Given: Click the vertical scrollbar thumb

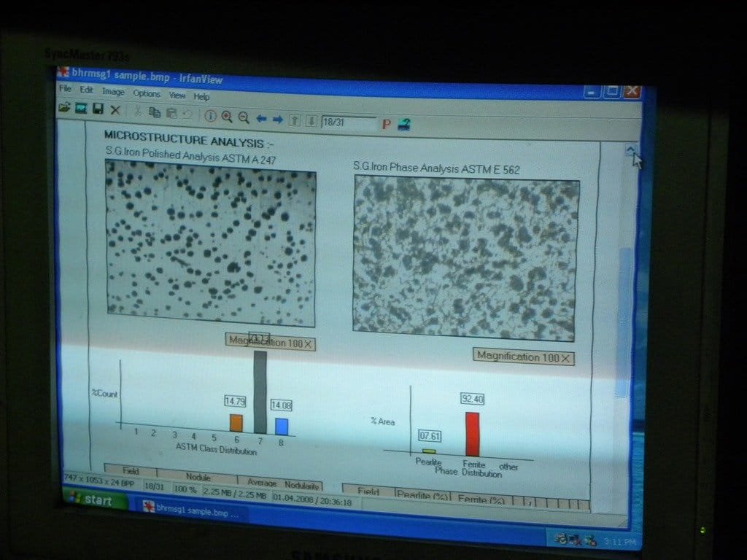Looking at the screenshot, I should [x=624, y=322].
